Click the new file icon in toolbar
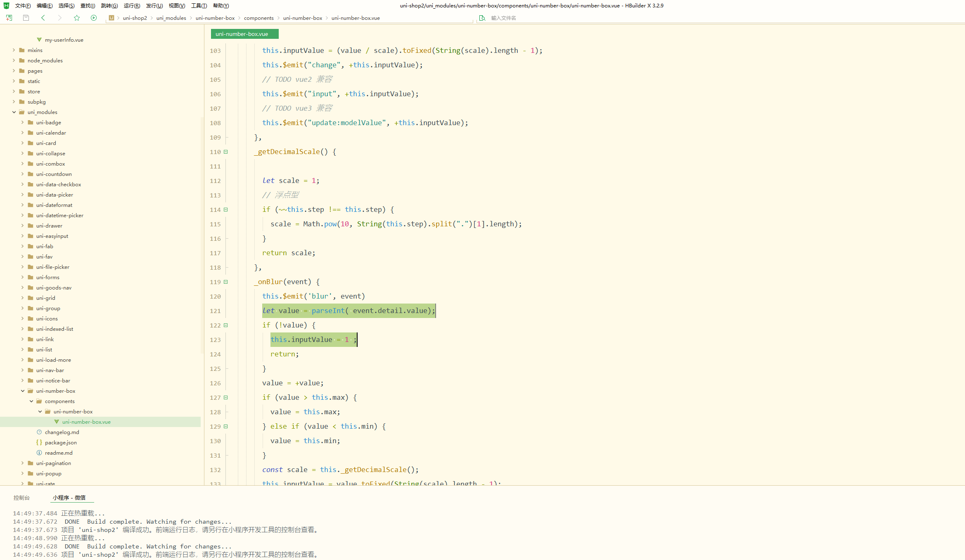This screenshot has height=560, width=965. point(9,18)
